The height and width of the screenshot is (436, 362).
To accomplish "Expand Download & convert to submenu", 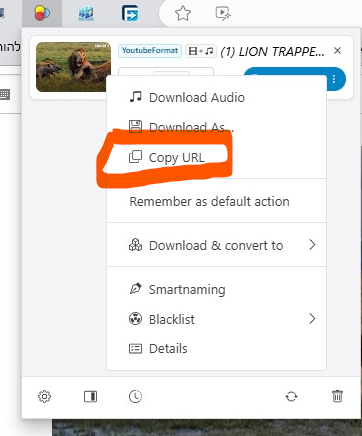I will click(216, 245).
